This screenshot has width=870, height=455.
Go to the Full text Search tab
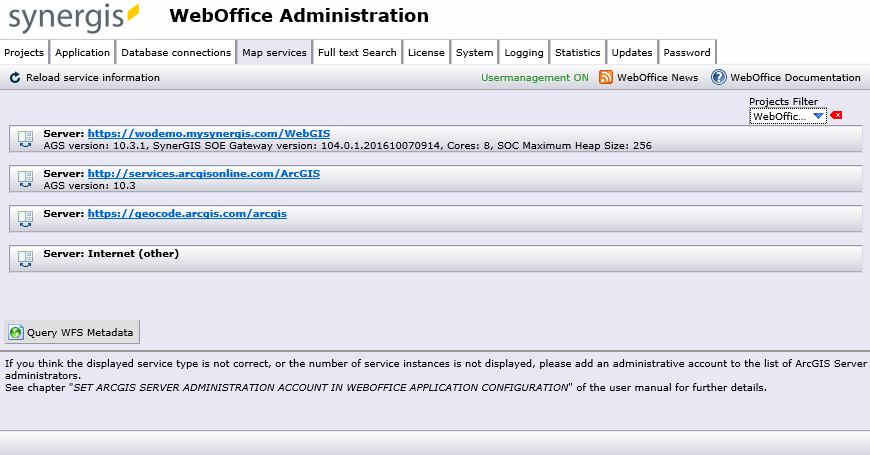coord(357,52)
